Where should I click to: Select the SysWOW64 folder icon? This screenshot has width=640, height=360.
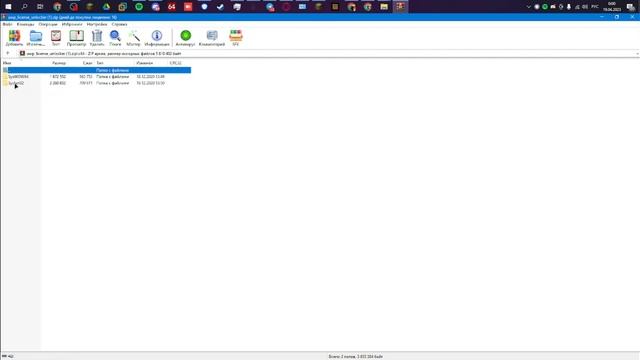pos(5,77)
